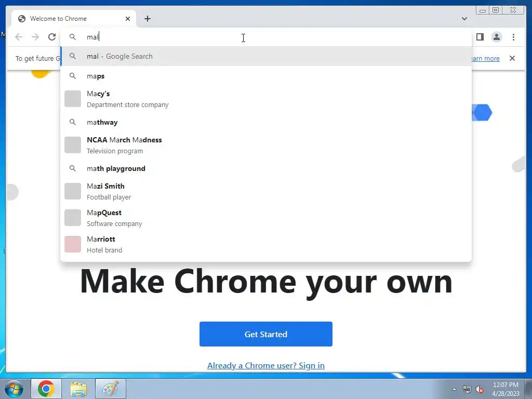Open Paint from the taskbar

click(111, 389)
